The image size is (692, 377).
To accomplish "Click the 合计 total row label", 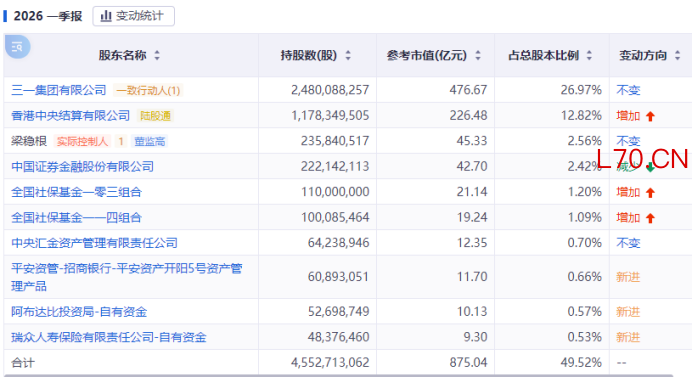I will coord(23,363).
